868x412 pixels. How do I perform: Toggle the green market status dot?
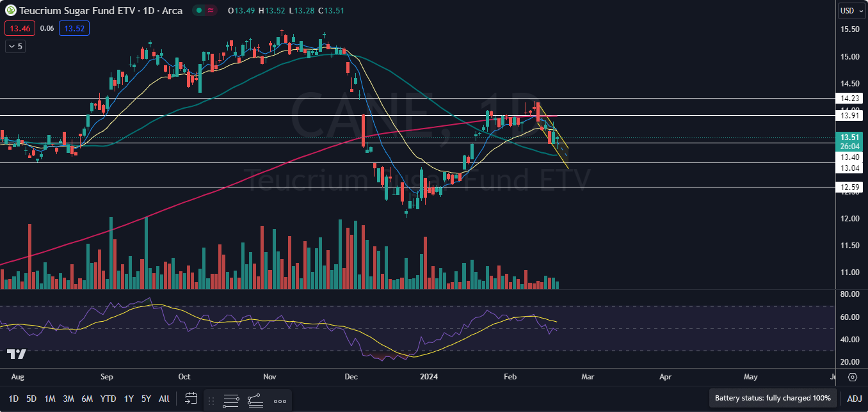198,11
